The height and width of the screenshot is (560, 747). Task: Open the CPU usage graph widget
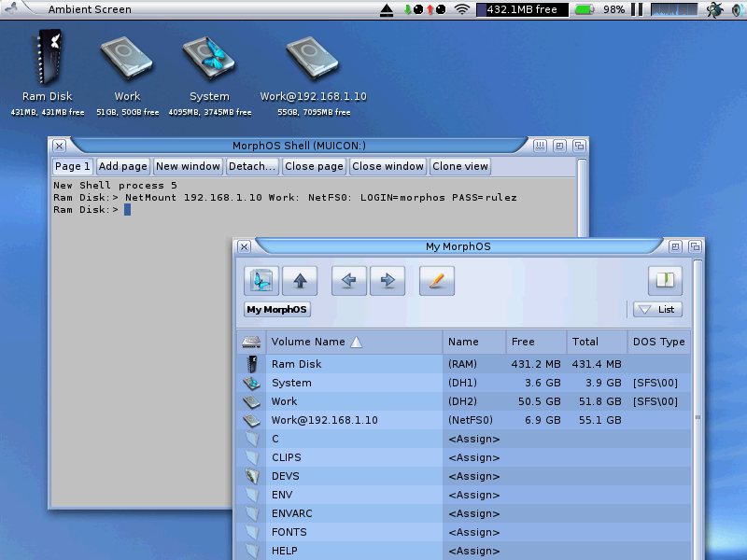[673, 9]
